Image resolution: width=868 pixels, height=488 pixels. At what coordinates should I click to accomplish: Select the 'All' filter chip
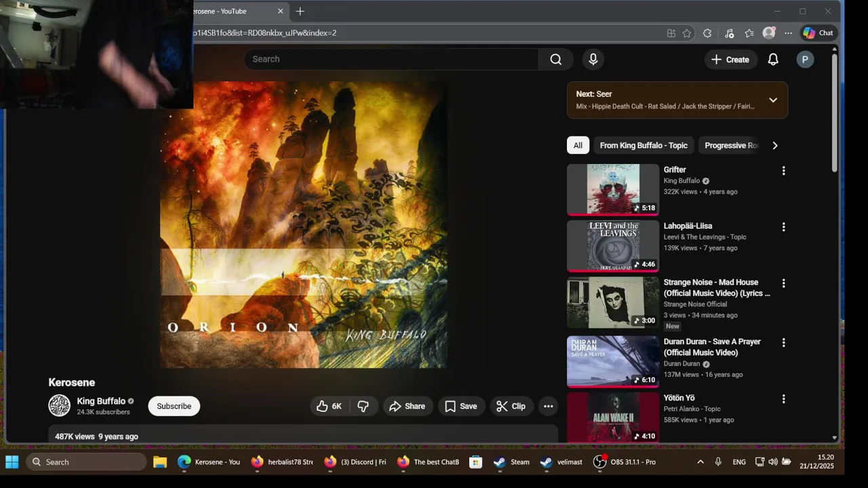578,145
